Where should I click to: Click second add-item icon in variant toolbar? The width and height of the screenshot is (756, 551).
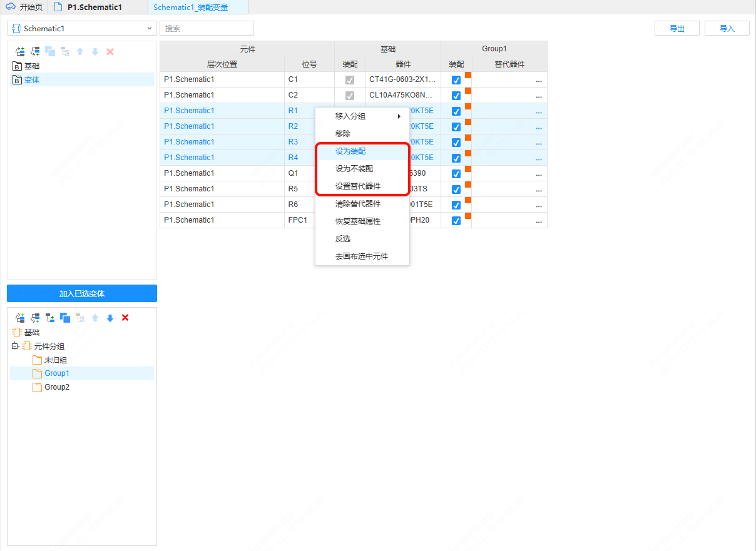pos(35,52)
